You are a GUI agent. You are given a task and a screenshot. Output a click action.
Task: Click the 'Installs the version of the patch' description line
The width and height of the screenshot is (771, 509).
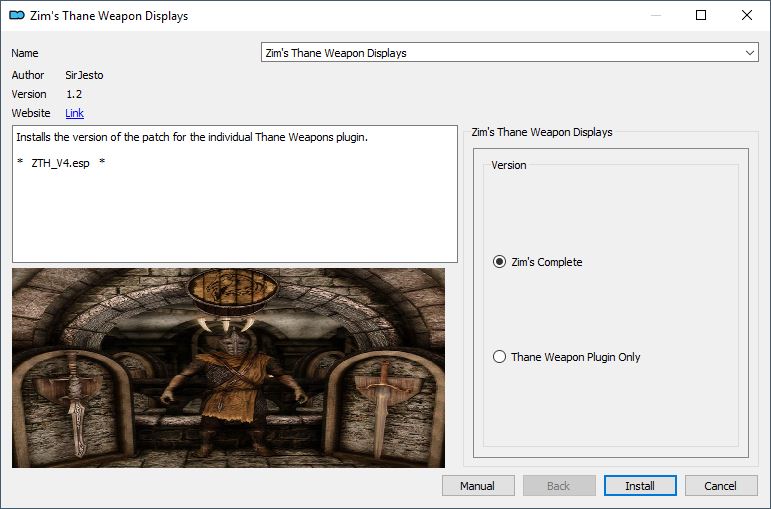[192, 137]
